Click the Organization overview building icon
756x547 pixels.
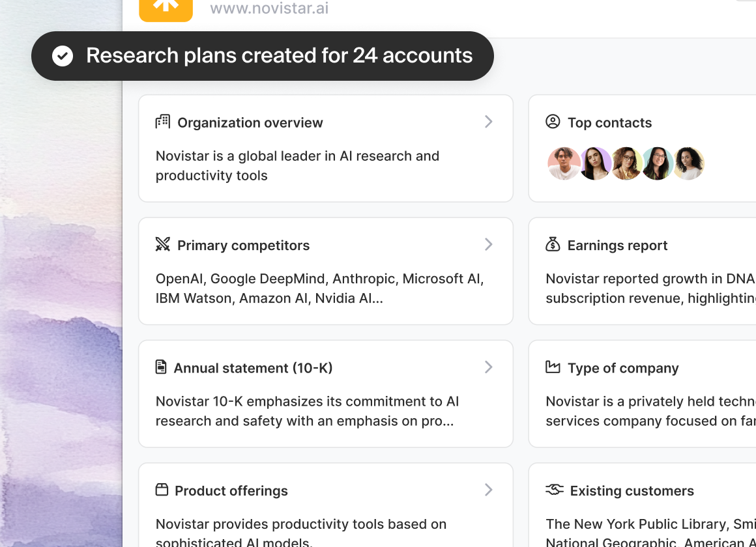pos(162,121)
